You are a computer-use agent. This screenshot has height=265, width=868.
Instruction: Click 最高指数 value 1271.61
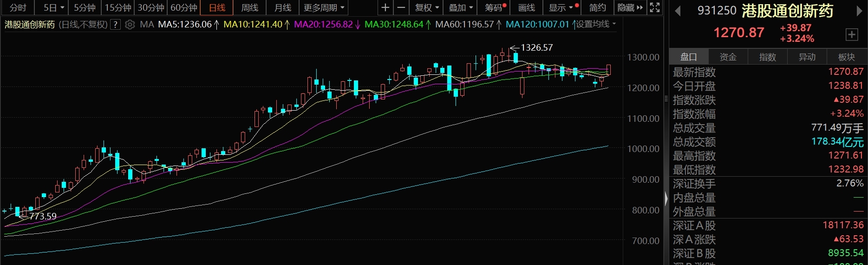(846, 155)
